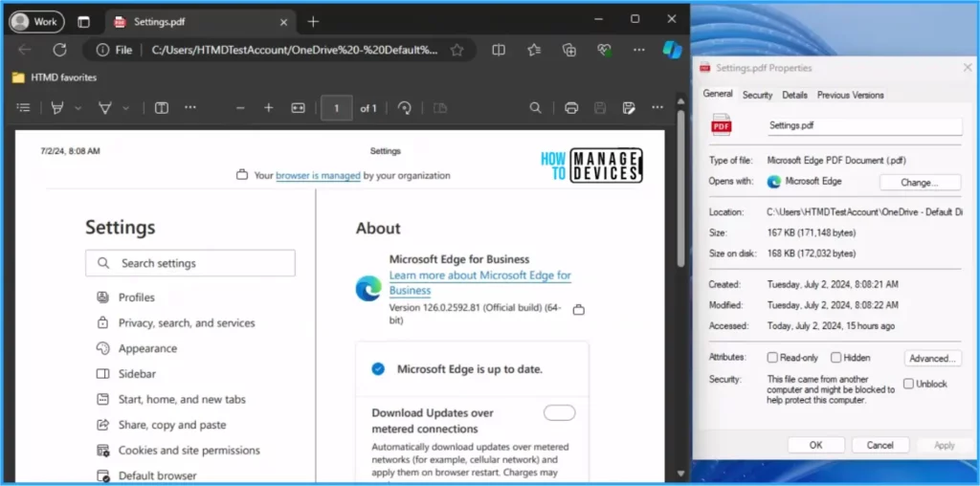The height and width of the screenshot is (486, 980).
Task: Open the Copilot sidebar icon
Action: tap(672, 50)
